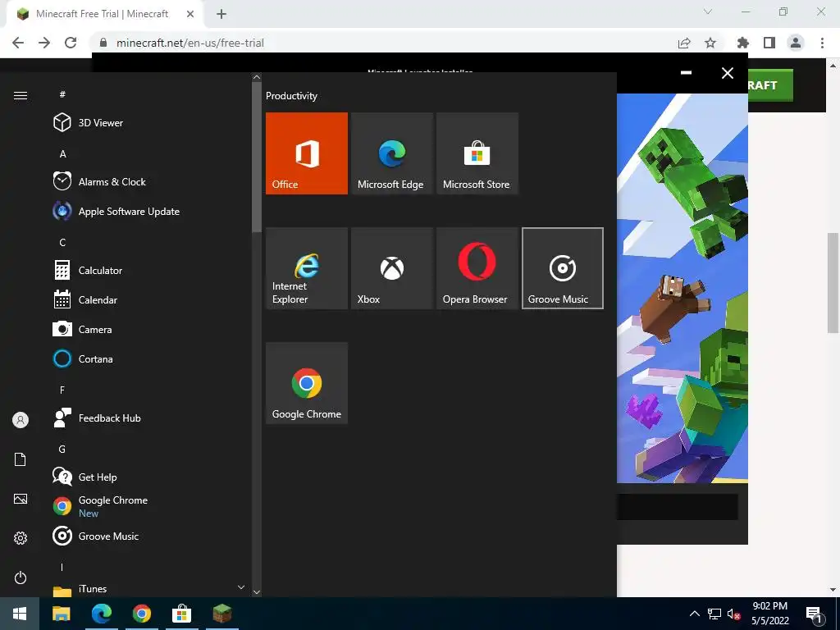Viewport: 840px width, 630px height.
Task: Show hidden system tray icons
Action: tap(694, 614)
